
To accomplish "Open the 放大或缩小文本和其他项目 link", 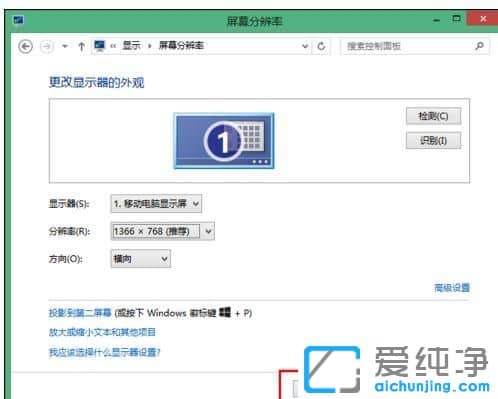I will click(x=102, y=332).
